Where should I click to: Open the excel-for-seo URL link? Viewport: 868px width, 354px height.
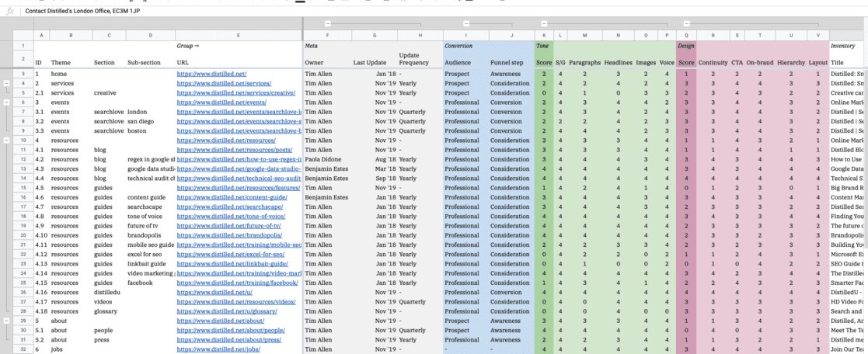click(x=230, y=255)
